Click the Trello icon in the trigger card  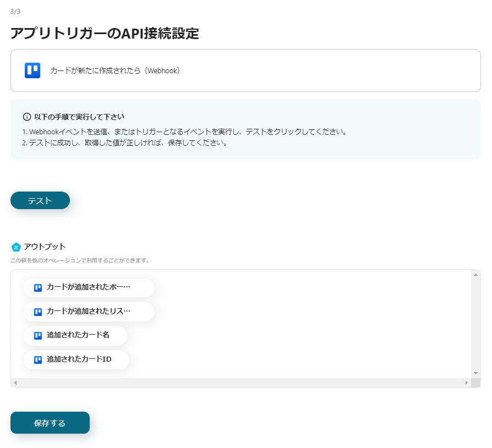(x=32, y=70)
